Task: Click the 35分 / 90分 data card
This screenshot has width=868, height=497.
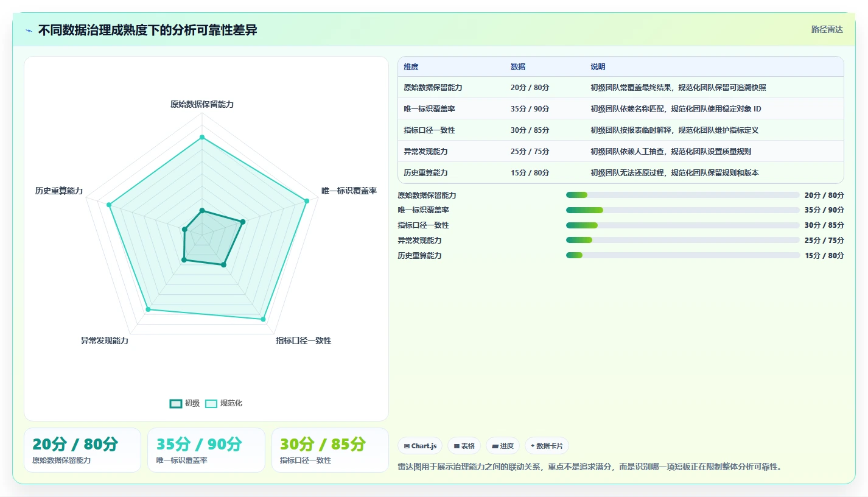Action: coord(206,450)
